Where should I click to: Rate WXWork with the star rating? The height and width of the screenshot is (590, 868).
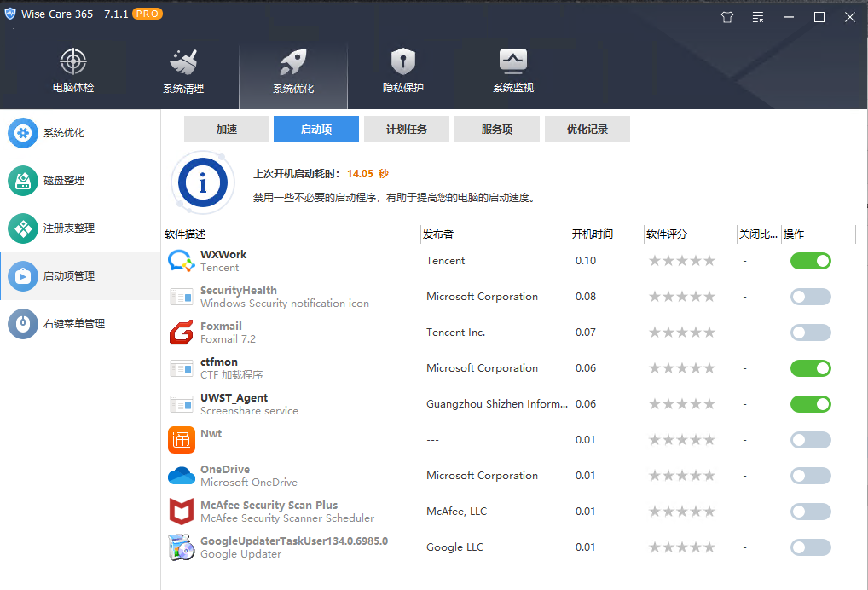click(682, 261)
